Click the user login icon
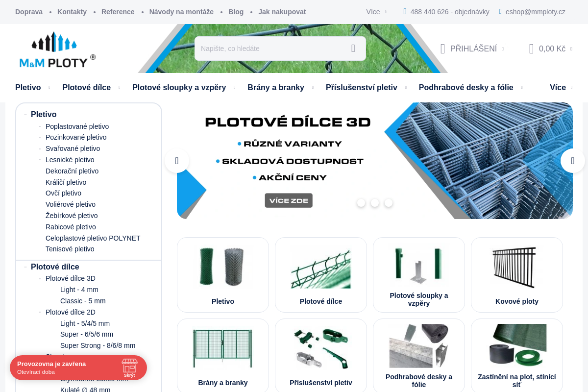The height and width of the screenshot is (392, 588). [442, 49]
